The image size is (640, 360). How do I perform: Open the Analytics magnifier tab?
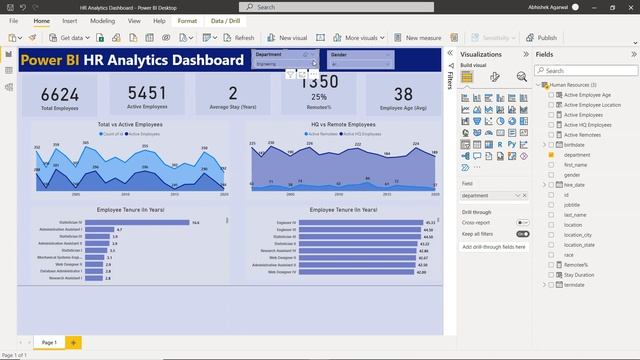[521, 76]
